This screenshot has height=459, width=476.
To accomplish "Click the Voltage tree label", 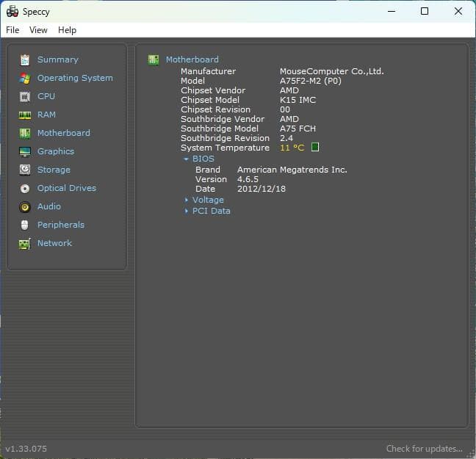I will pyautogui.click(x=208, y=200).
